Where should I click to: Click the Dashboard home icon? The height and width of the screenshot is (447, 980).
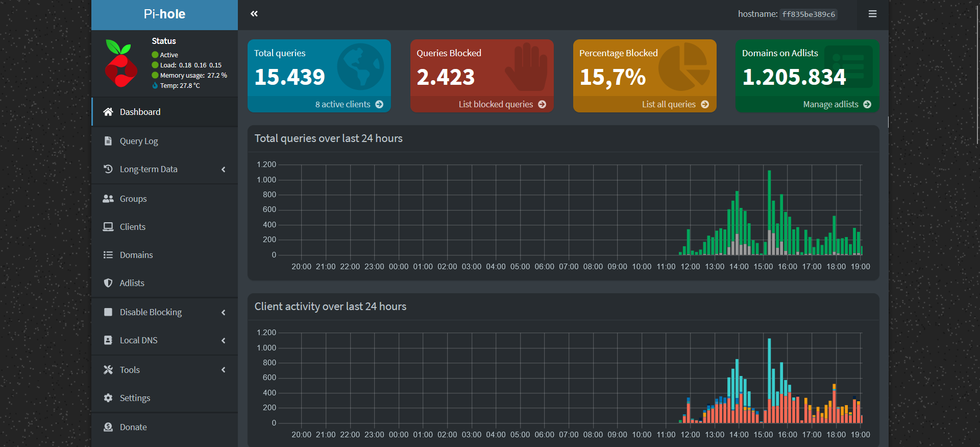coord(108,112)
